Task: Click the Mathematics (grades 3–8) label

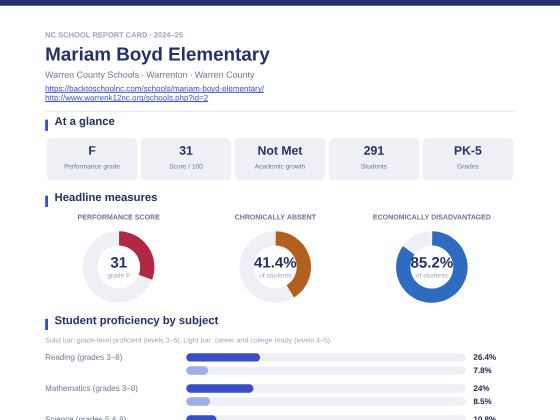Action: click(92, 388)
